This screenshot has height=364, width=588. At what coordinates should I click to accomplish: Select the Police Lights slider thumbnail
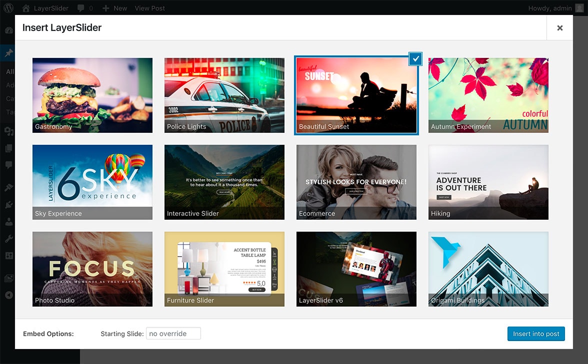tap(224, 95)
